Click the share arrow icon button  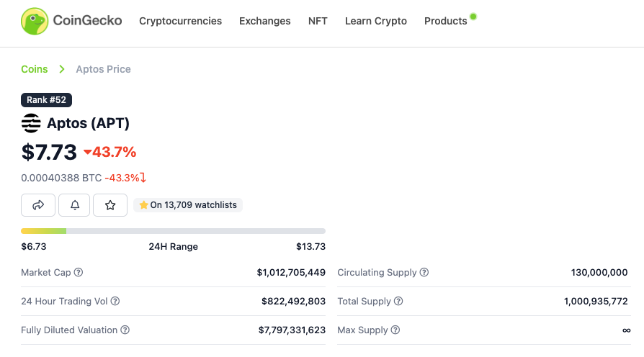(38, 205)
